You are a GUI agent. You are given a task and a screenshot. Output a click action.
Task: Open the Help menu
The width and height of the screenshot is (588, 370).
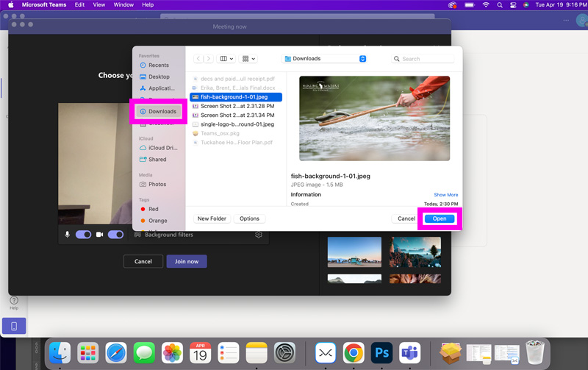[148, 5]
